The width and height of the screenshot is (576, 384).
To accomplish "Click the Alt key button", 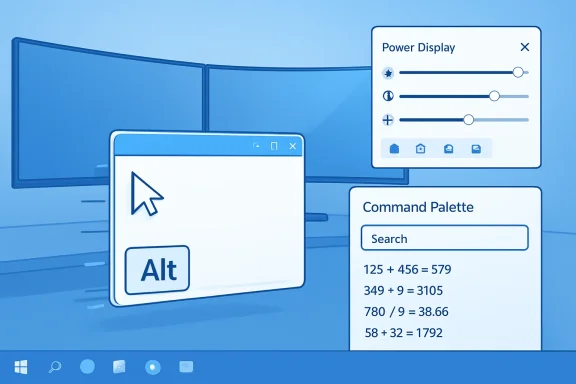I will [157, 270].
